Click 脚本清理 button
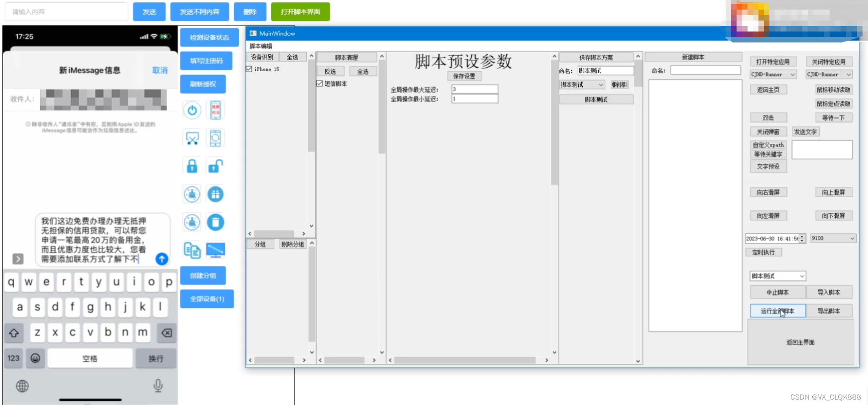This screenshot has height=405, width=868. 346,58
